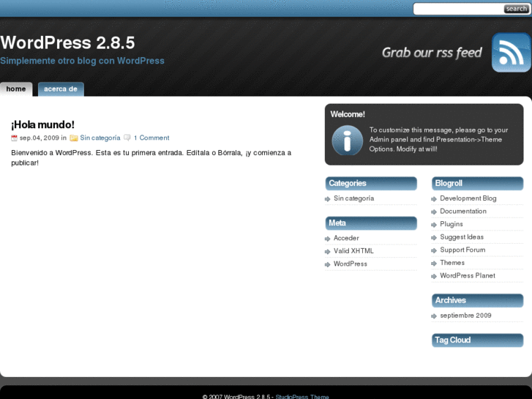The width and height of the screenshot is (532, 399).
Task: Click the Welcome! heading
Action: (x=348, y=114)
